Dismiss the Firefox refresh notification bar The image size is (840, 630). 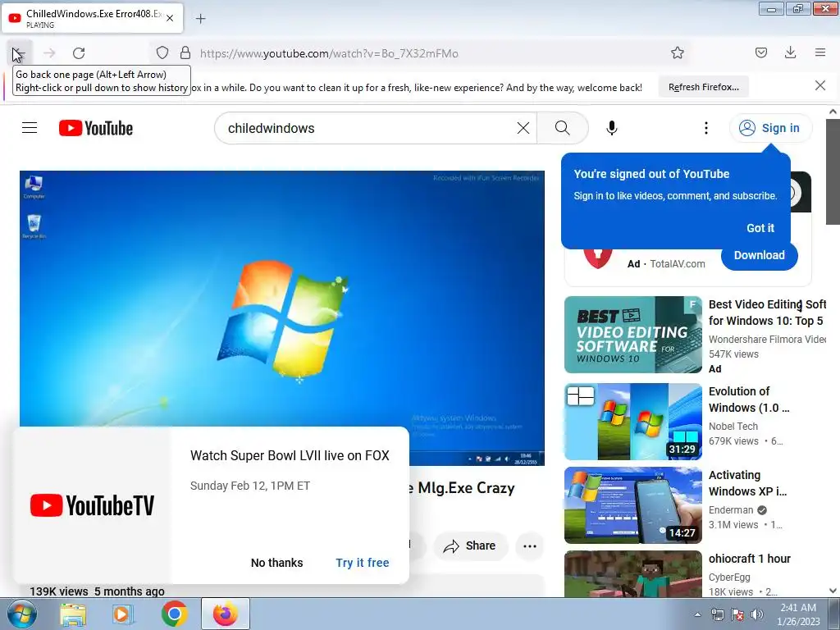pyautogui.click(x=820, y=85)
